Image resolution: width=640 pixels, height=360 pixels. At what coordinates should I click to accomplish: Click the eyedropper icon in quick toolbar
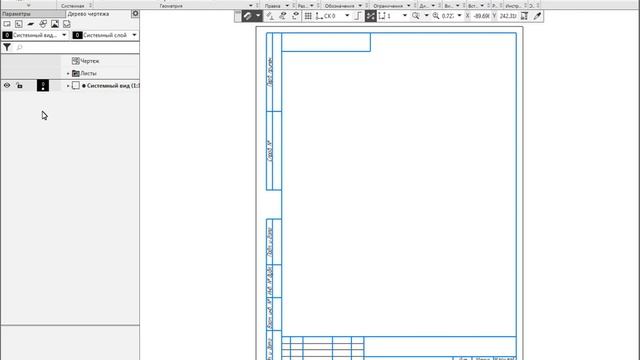pos(537,16)
